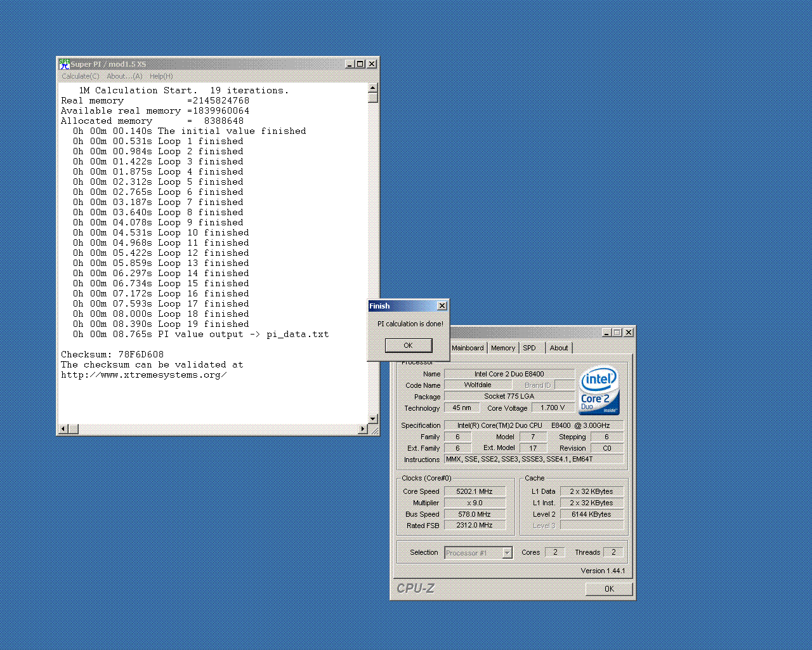The image size is (812, 650).
Task: Click the Rated FSB value '2312.0 MHz'
Action: pos(475,525)
